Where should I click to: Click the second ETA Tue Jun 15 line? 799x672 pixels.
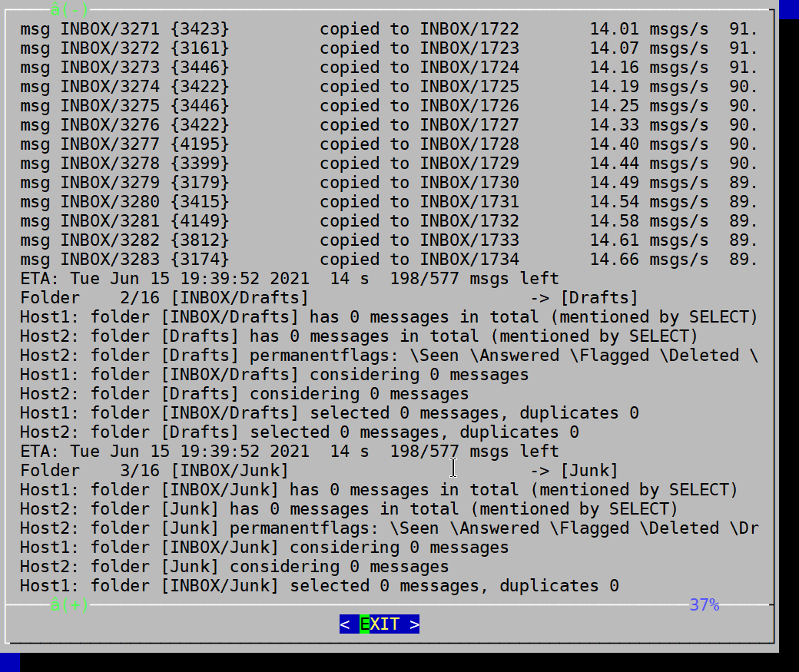pyautogui.click(x=290, y=451)
